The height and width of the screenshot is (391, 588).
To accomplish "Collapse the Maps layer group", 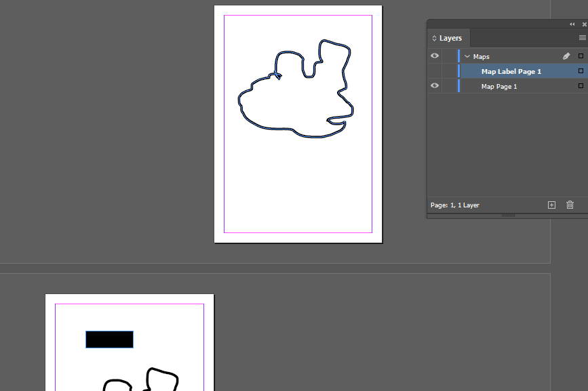I will [x=466, y=56].
